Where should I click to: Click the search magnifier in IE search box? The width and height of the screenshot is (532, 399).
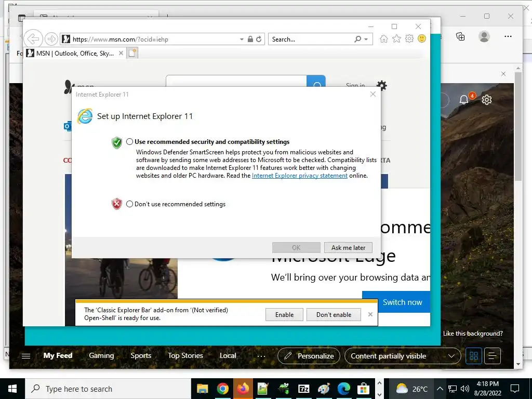click(357, 39)
